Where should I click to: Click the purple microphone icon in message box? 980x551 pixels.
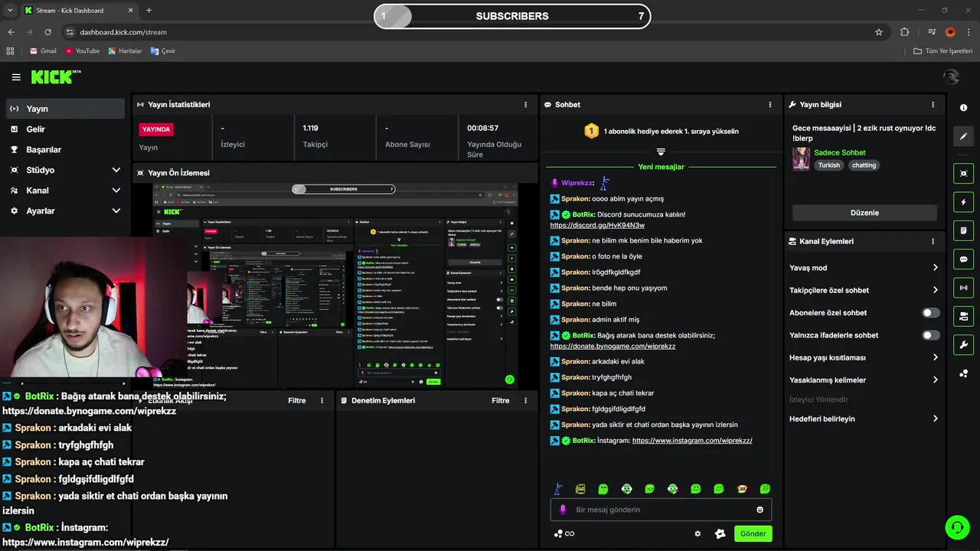click(563, 510)
